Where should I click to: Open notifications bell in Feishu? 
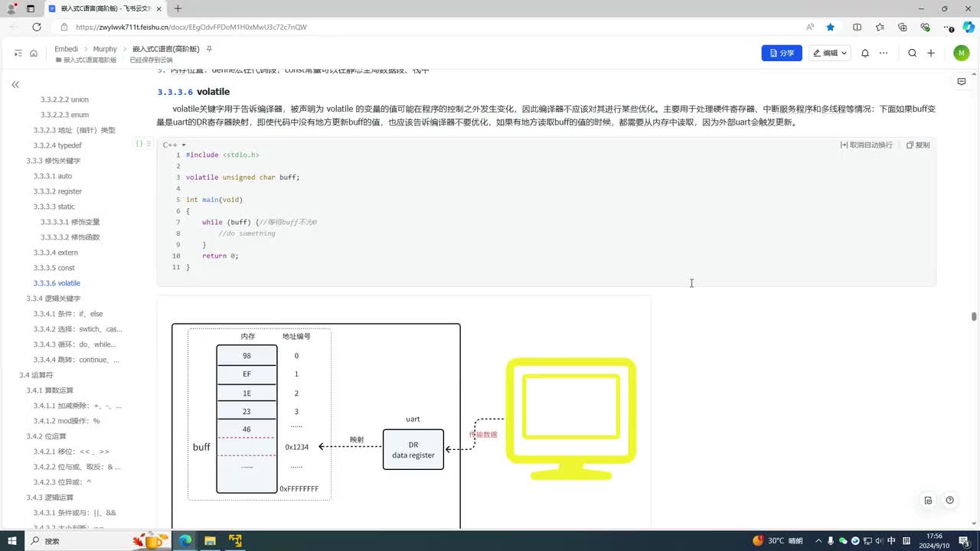click(x=865, y=53)
